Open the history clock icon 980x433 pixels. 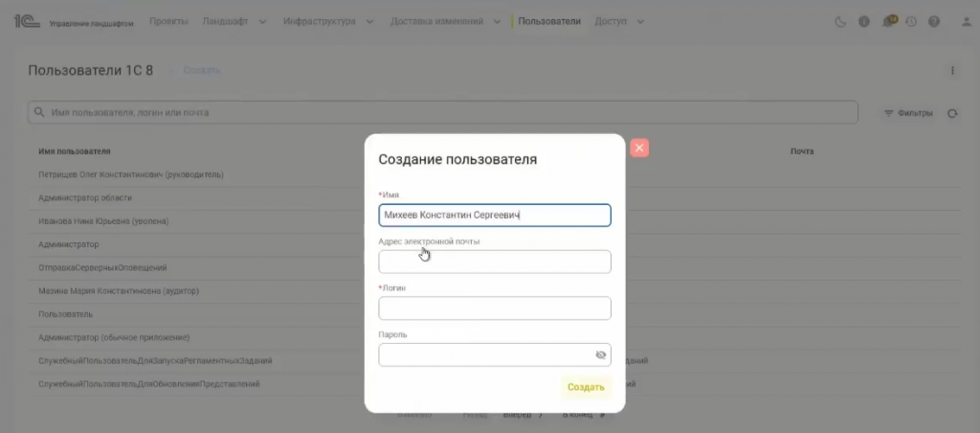pyautogui.click(x=911, y=22)
